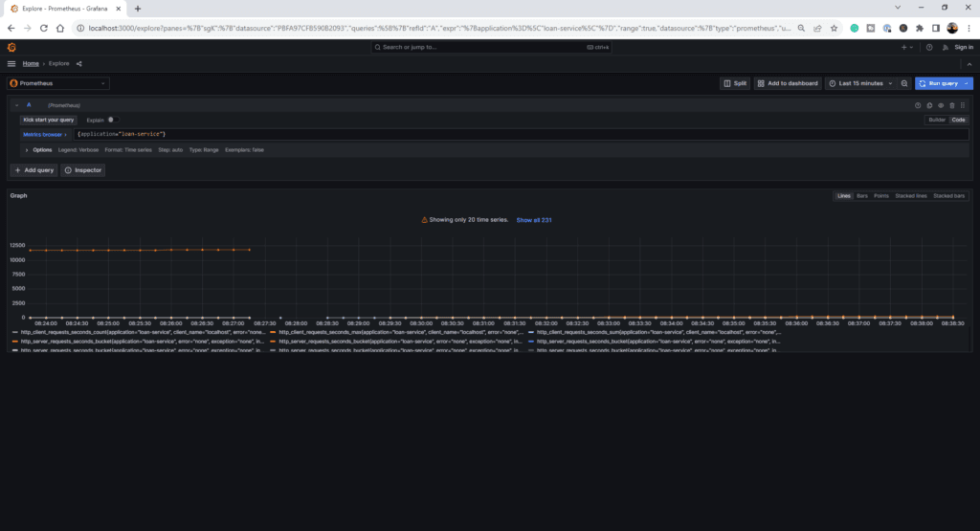The height and width of the screenshot is (531, 980).
Task: Open the browser tab search chevron
Action: pos(898,8)
